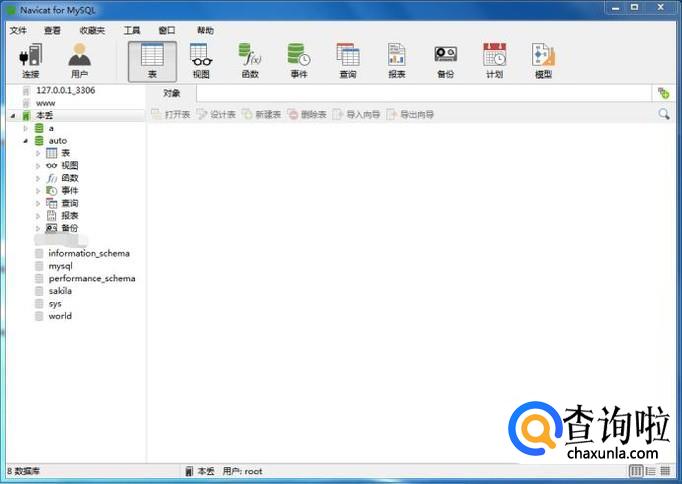Expand the 函数 node under auto
This screenshot has width=682, height=484.
pos(38,178)
